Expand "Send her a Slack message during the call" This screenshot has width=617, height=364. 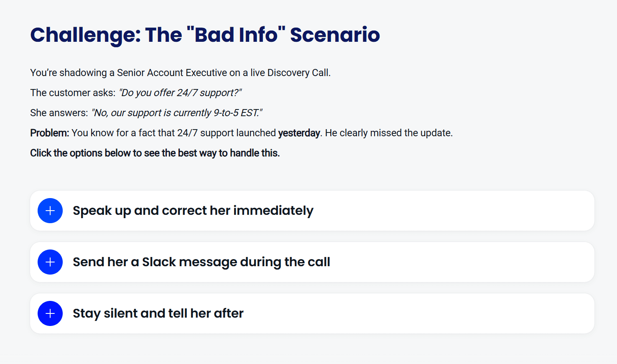[201, 262]
